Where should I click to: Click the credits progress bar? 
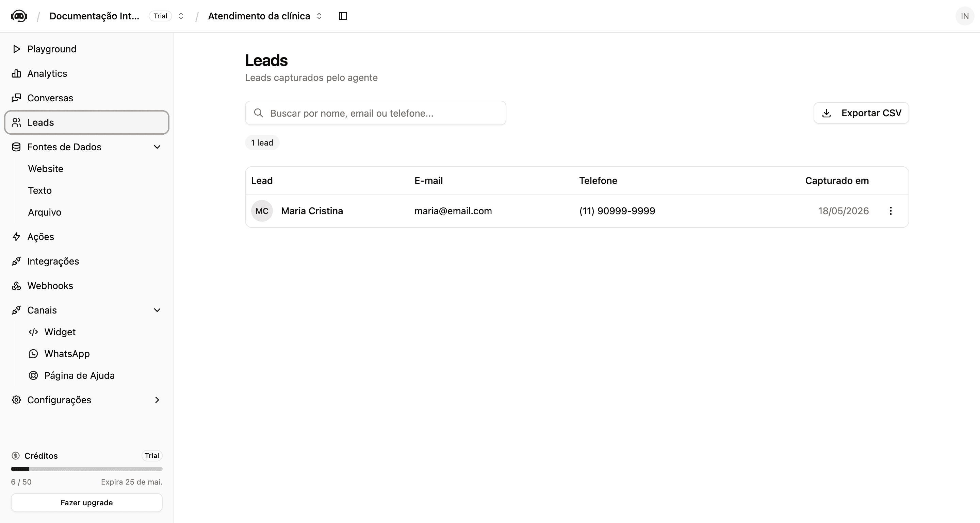[87, 469]
